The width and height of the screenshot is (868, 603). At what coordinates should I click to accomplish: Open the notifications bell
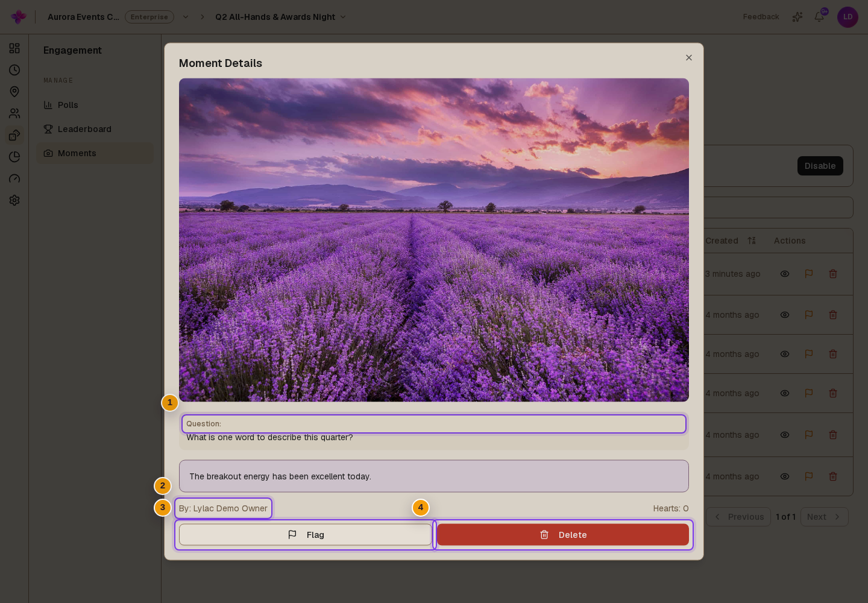tap(819, 17)
